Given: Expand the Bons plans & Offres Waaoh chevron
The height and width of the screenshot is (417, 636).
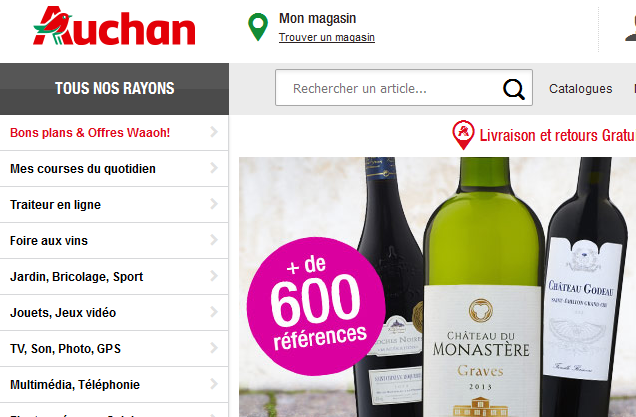Looking at the screenshot, I should click(x=214, y=132).
